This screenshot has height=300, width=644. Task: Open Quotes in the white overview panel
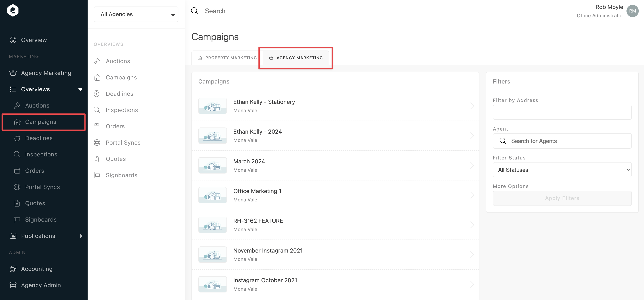[x=116, y=159]
